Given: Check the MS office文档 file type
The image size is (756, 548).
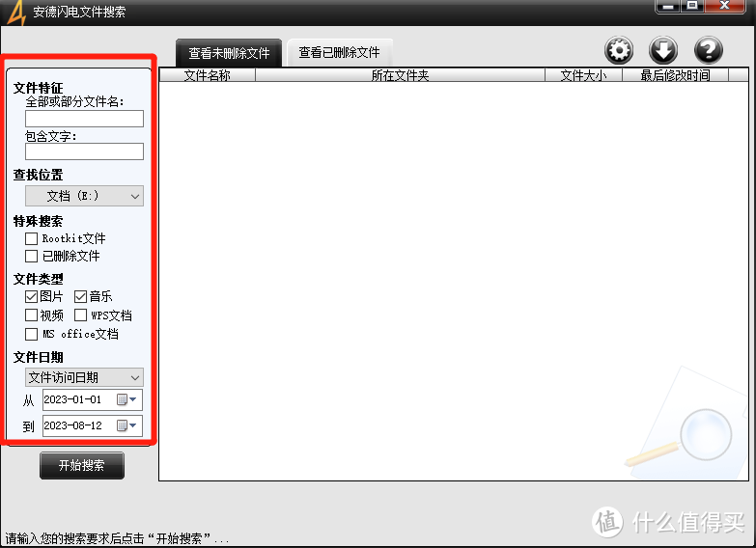Looking at the screenshot, I should 31,334.
